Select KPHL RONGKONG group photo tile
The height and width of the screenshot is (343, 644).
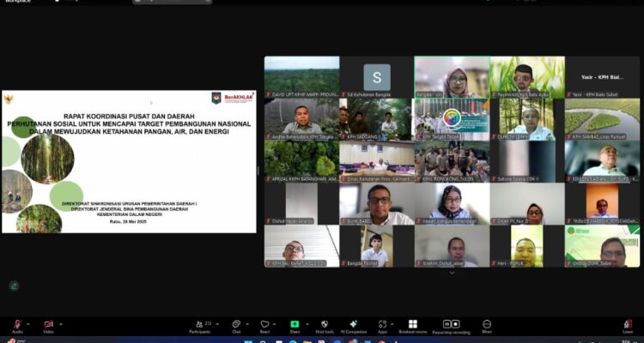(x=452, y=162)
